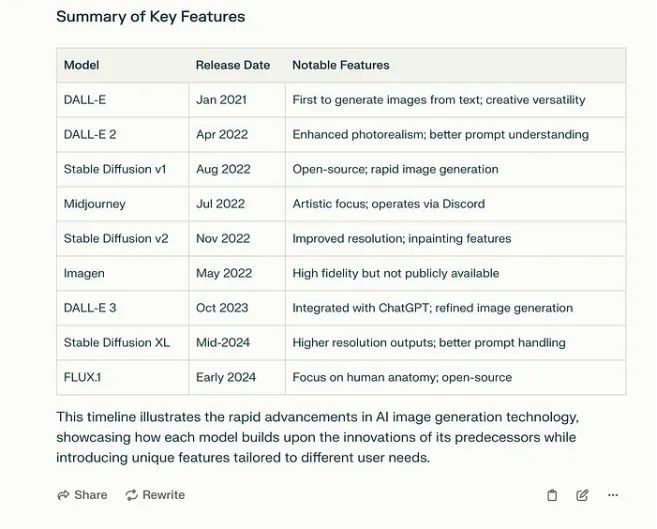Open the edit query pencil icon
This screenshot has height=529, width=657.
(x=582, y=495)
